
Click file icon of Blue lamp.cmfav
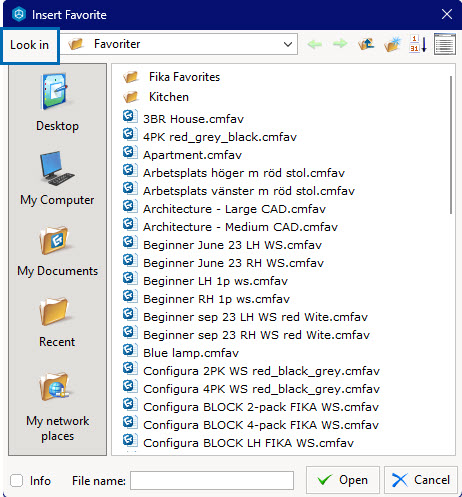pos(130,351)
